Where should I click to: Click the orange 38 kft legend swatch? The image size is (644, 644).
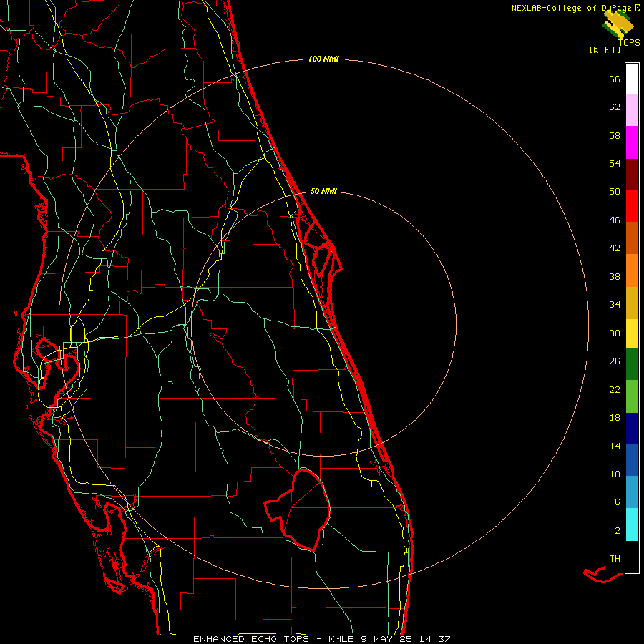click(x=632, y=270)
